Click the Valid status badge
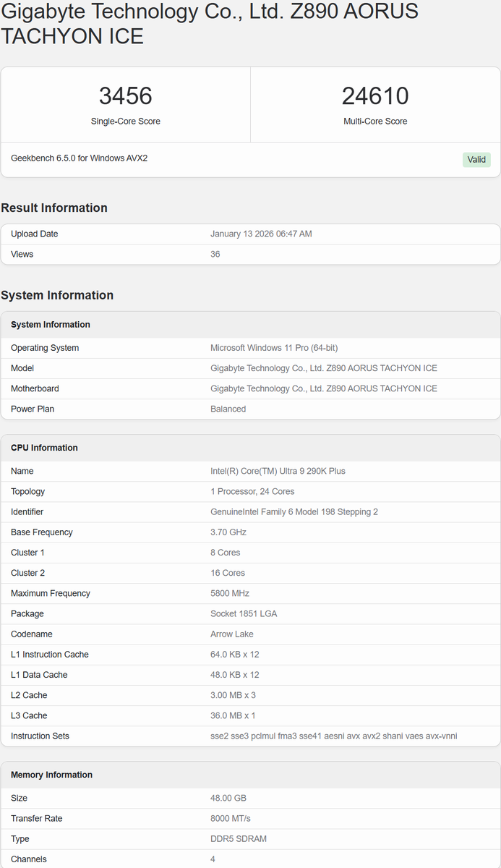501x868 pixels. coord(476,160)
